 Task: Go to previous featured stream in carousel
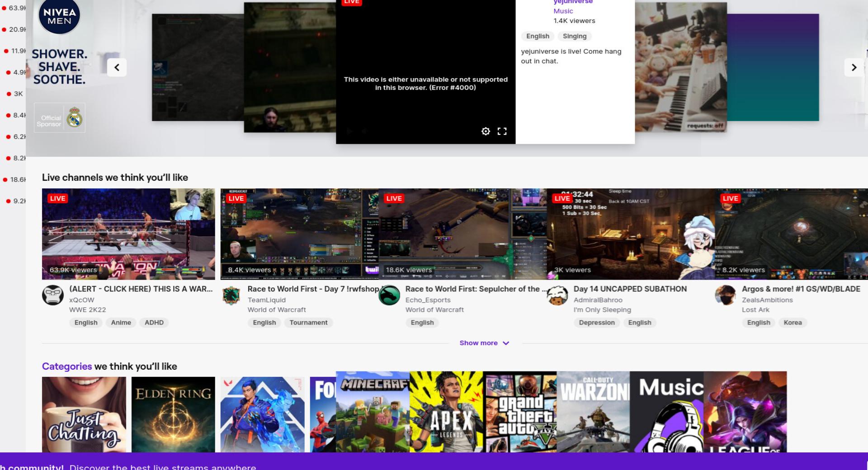click(x=117, y=67)
